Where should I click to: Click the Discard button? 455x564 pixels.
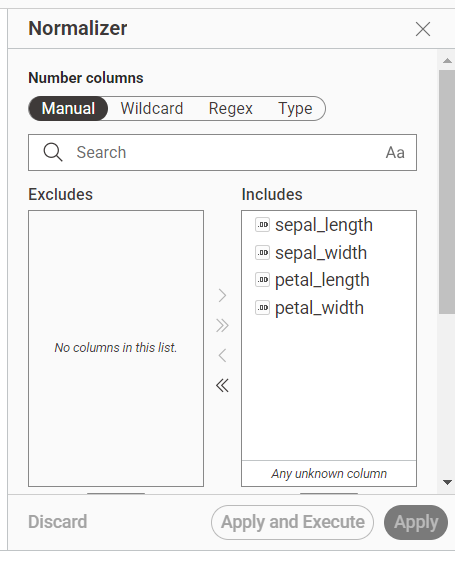58,522
